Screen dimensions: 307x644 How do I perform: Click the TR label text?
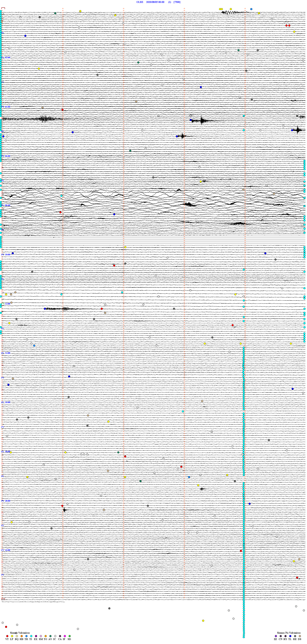[x=26, y=639]
